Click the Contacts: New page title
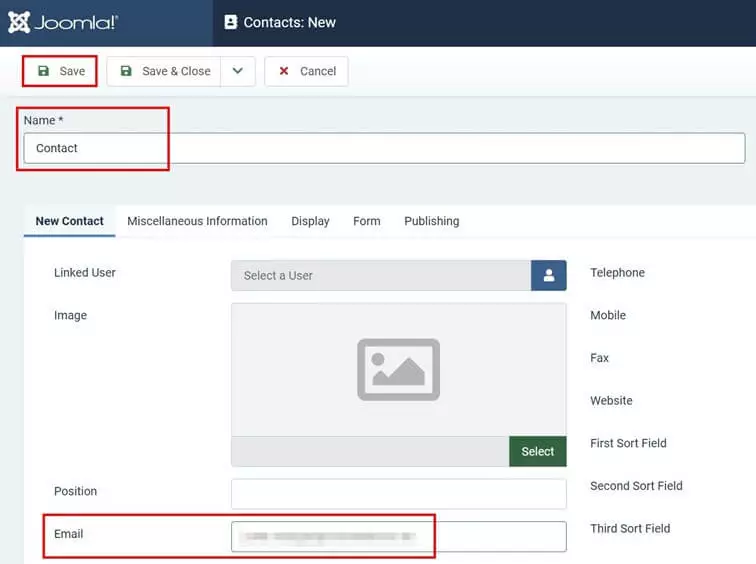 point(289,23)
